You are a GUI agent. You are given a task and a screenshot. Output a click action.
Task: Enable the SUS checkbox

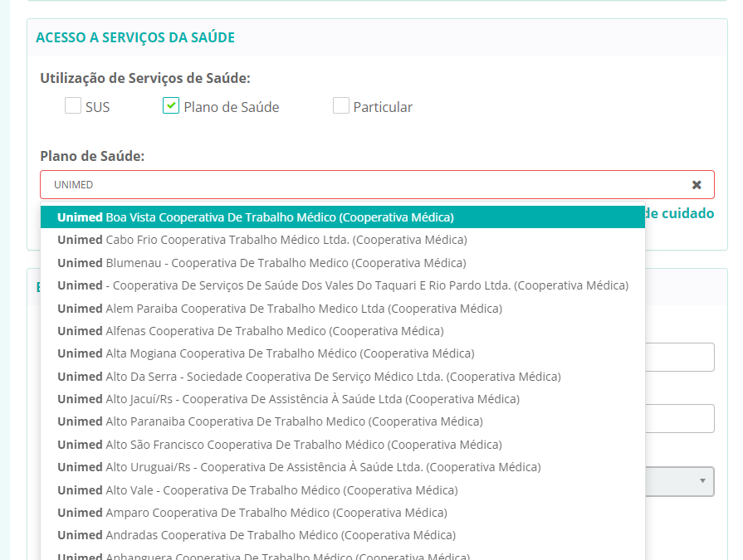click(x=73, y=106)
